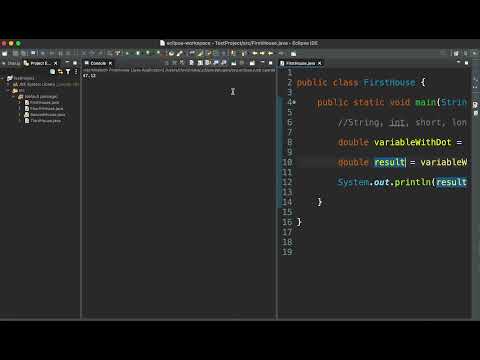Expand JRE System Library arrow
The width and height of the screenshot is (480, 360).
tap(8, 85)
